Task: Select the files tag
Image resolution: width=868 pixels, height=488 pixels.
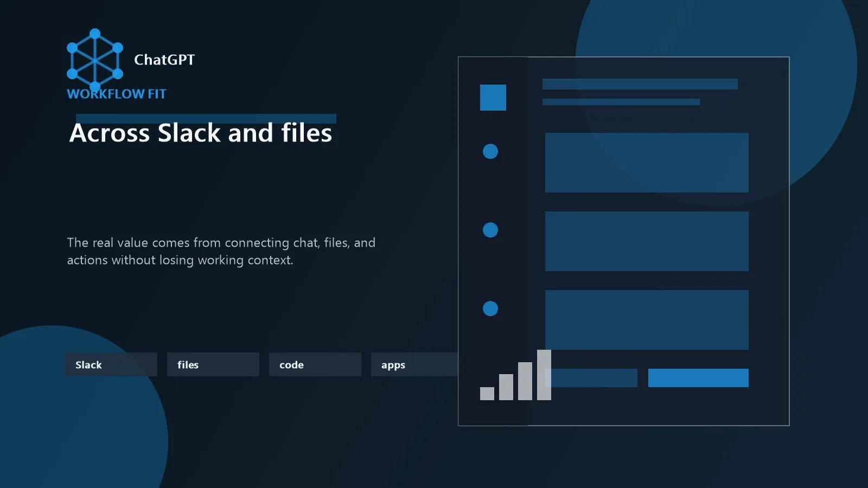Action: point(213,364)
